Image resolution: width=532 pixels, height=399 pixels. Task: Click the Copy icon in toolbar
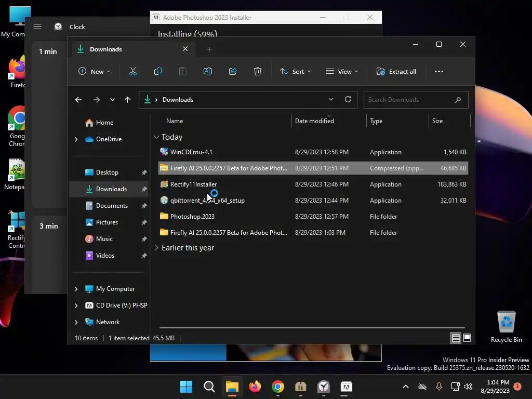158,71
